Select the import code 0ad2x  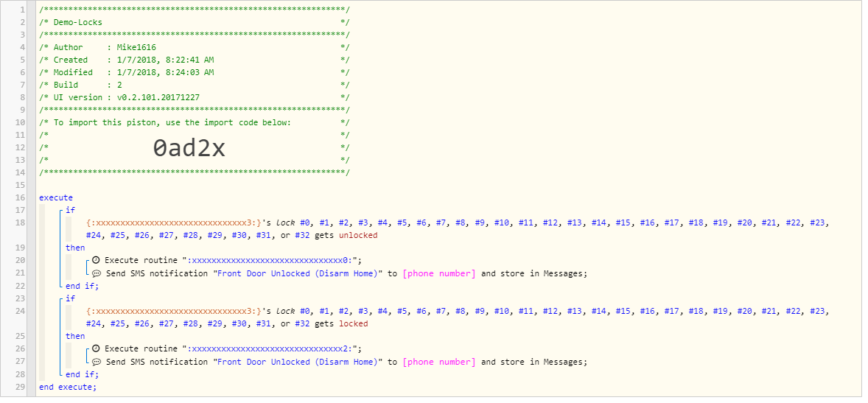pos(189,148)
